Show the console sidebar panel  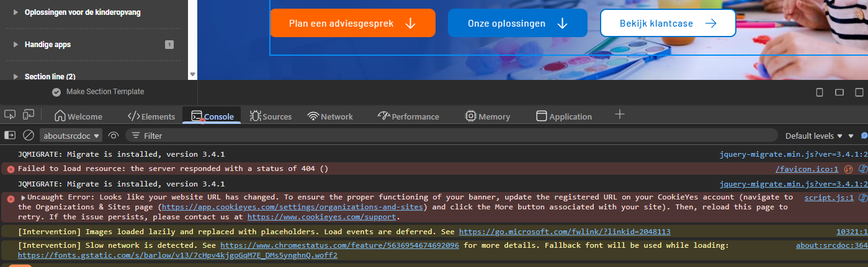10,135
